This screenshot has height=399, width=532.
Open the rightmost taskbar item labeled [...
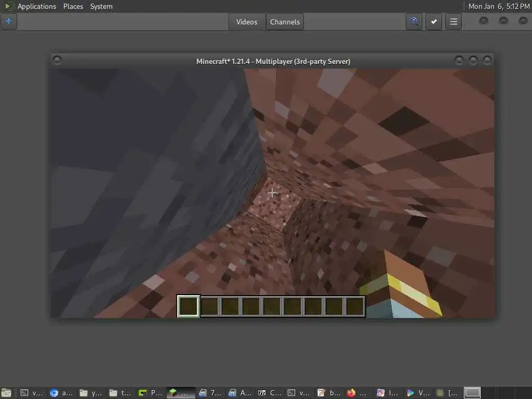[x=446, y=393]
